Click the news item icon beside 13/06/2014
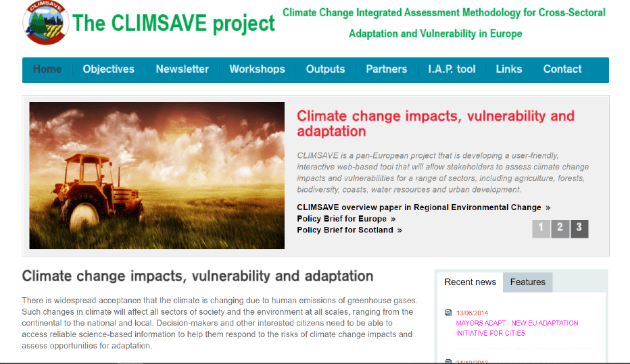 click(448, 313)
